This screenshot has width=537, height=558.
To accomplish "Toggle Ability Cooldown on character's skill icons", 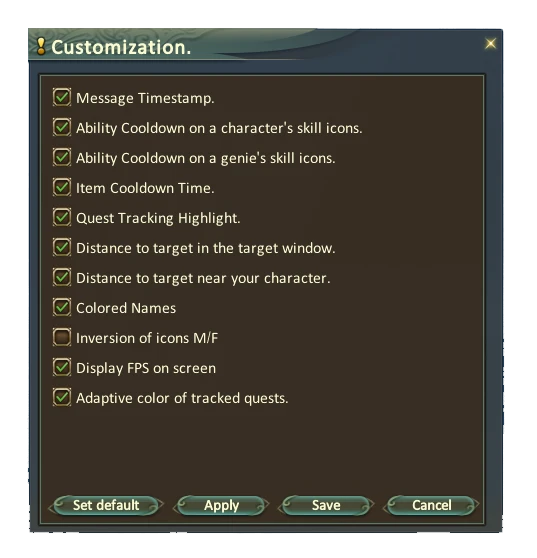I will tap(62, 127).
